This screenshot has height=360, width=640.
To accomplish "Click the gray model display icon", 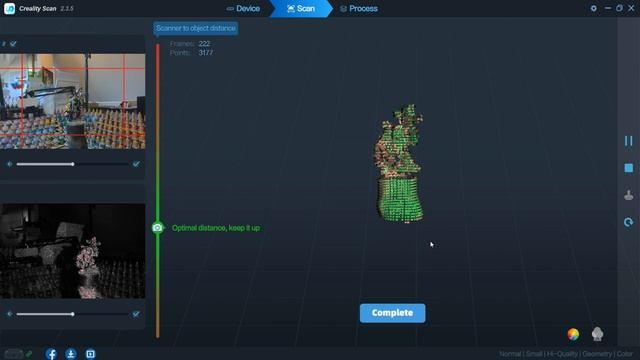I will pyautogui.click(x=597, y=334).
